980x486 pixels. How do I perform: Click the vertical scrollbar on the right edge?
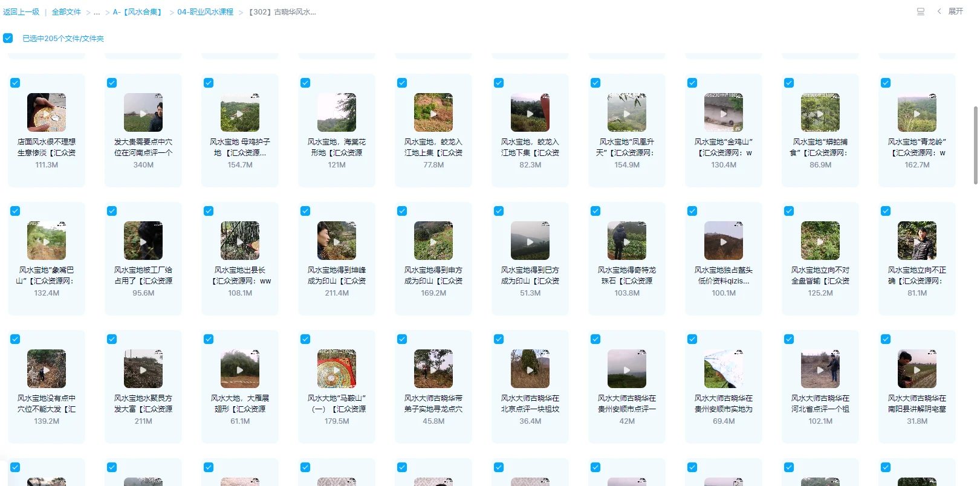[x=975, y=145]
